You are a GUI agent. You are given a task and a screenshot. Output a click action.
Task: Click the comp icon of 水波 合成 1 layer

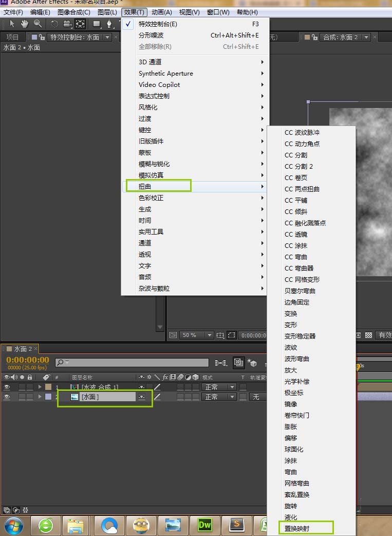[74, 387]
